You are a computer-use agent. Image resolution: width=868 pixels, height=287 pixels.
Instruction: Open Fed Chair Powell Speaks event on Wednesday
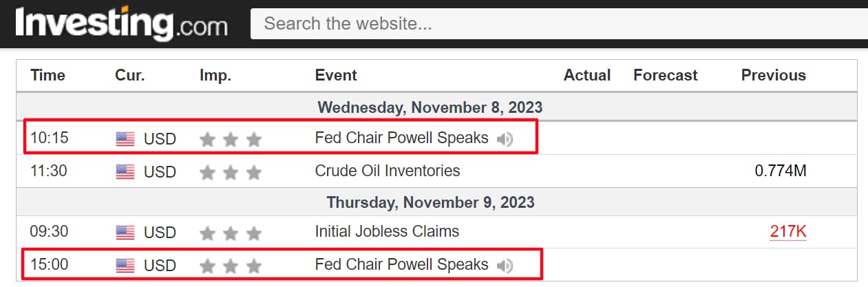click(401, 138)
